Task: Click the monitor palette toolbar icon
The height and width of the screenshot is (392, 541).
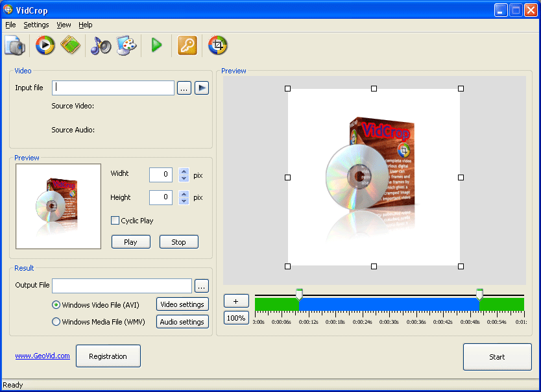Action: [126, 45]
